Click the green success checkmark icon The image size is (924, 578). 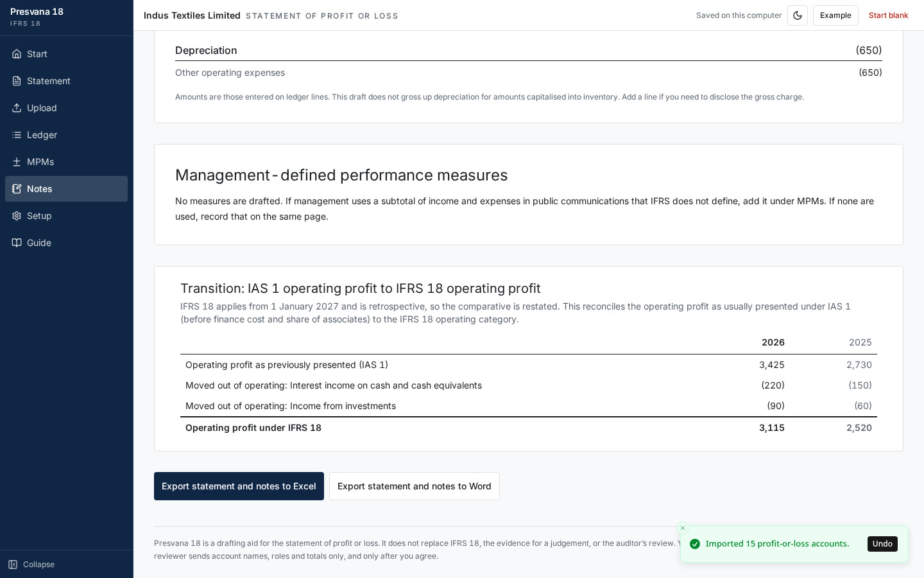click(695, 544)
